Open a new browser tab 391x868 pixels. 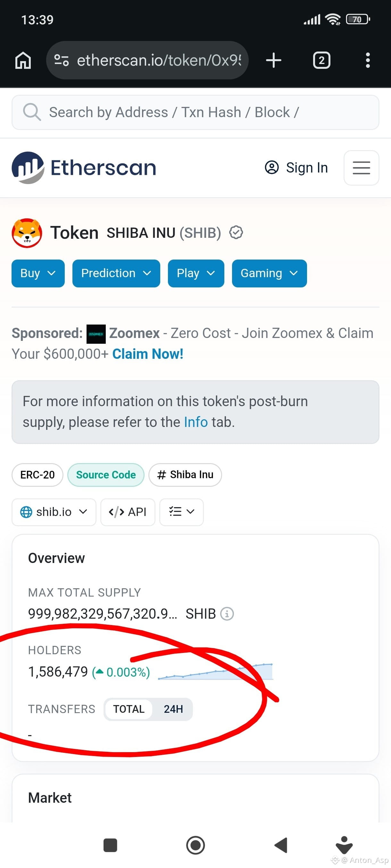click(273, 60)
